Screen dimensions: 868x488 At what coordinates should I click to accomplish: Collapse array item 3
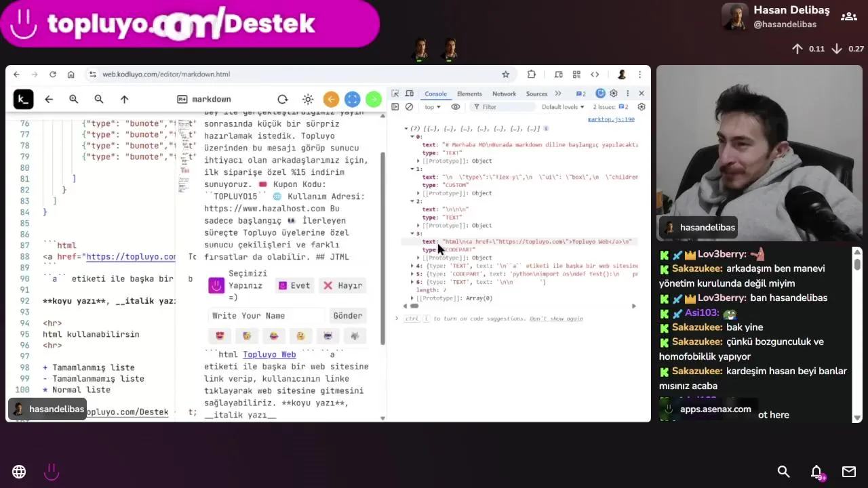(412, 234)
